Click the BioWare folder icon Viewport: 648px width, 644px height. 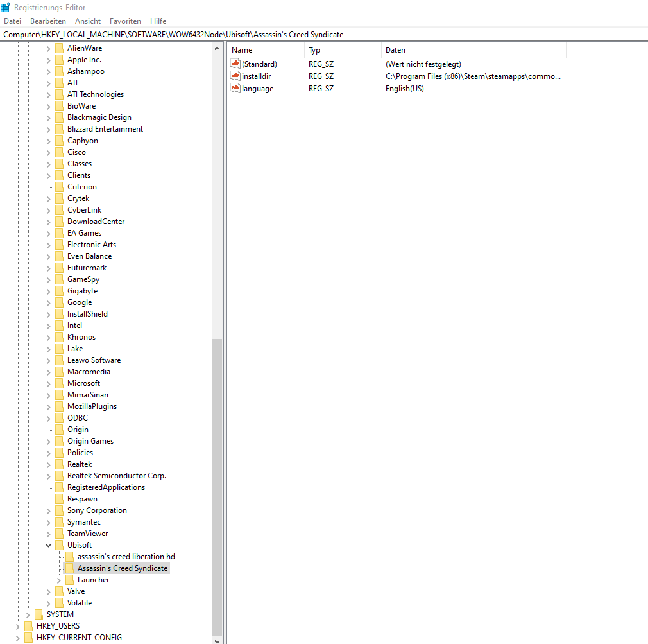click(60, 106)
